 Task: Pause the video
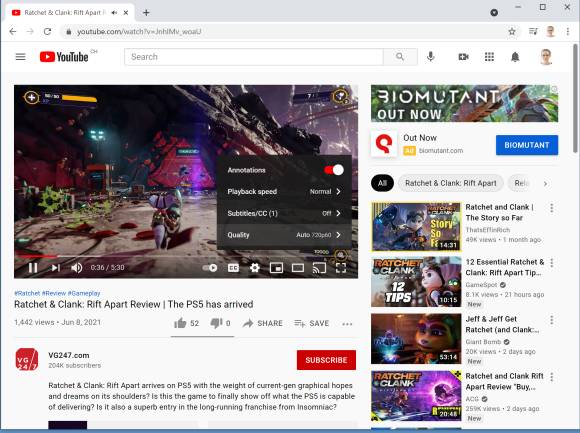(33, 267)
